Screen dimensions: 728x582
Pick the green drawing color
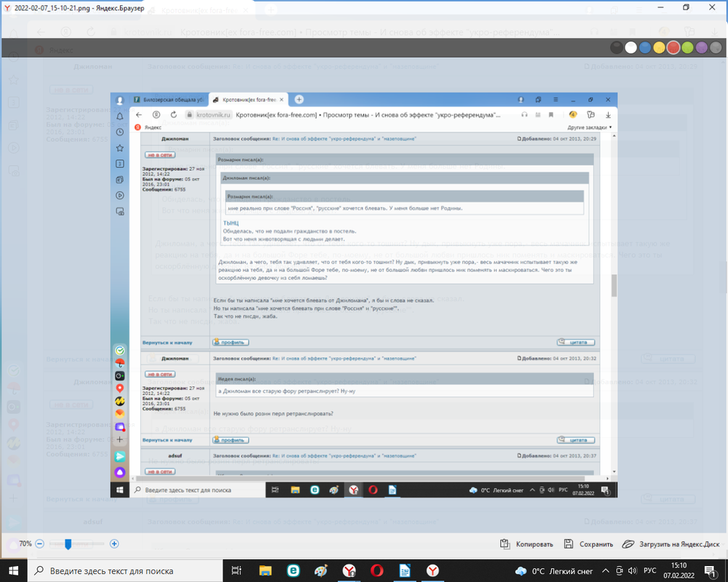[x=688, y=48]
